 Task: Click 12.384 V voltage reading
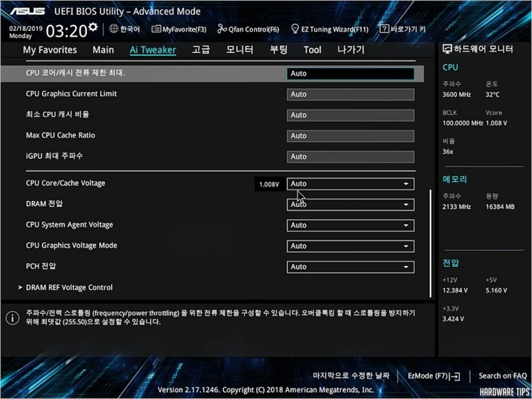point(455,290)
